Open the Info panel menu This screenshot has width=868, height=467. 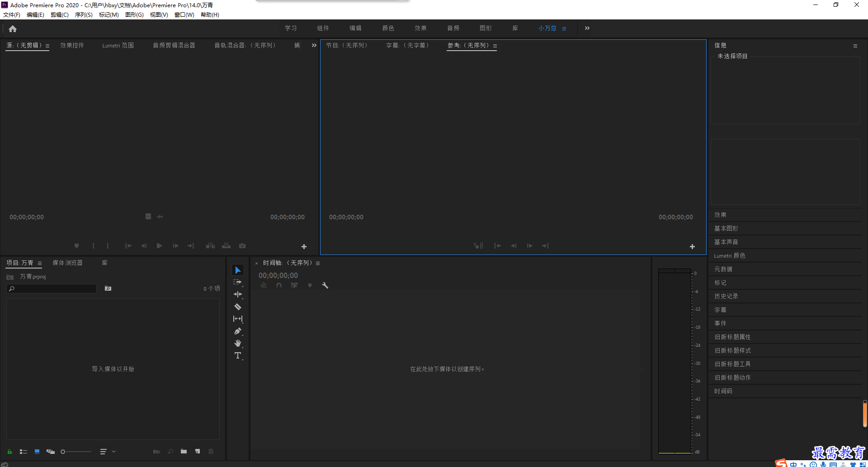[855, 46]
